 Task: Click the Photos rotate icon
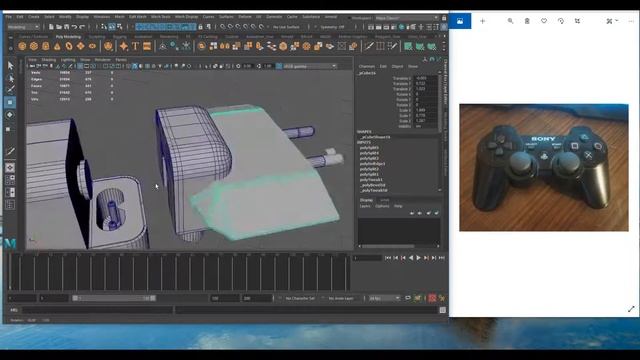[x=561, y=21]
